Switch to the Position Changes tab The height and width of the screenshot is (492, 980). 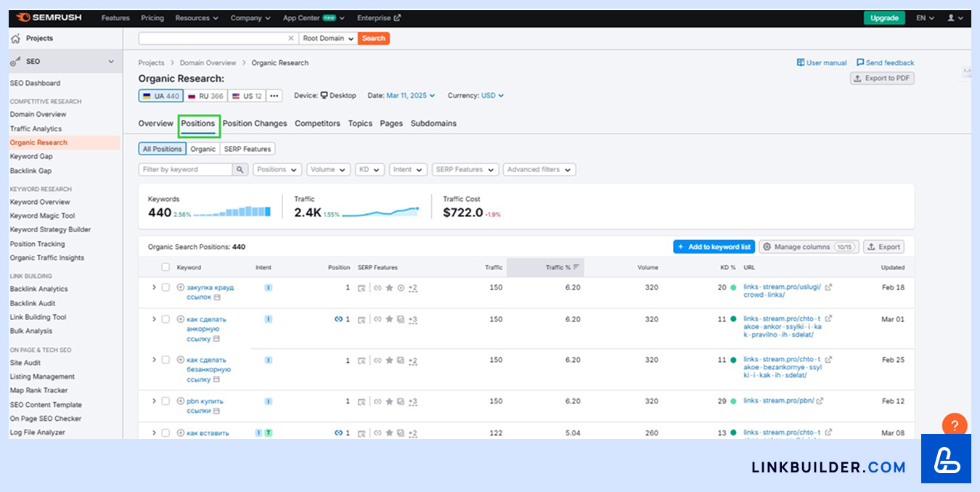[x=255, y=123]
